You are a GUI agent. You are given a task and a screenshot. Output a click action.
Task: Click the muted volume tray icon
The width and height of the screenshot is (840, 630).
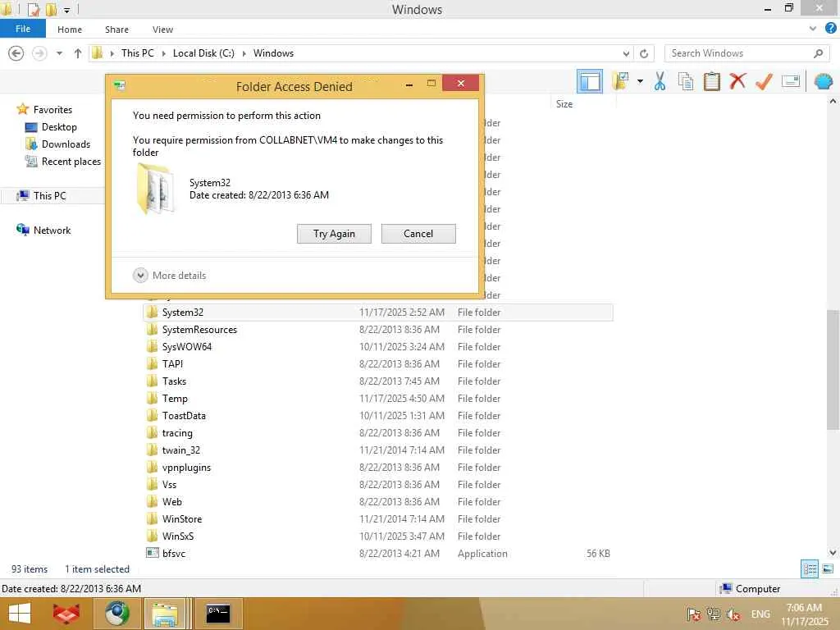coord(733,614)
